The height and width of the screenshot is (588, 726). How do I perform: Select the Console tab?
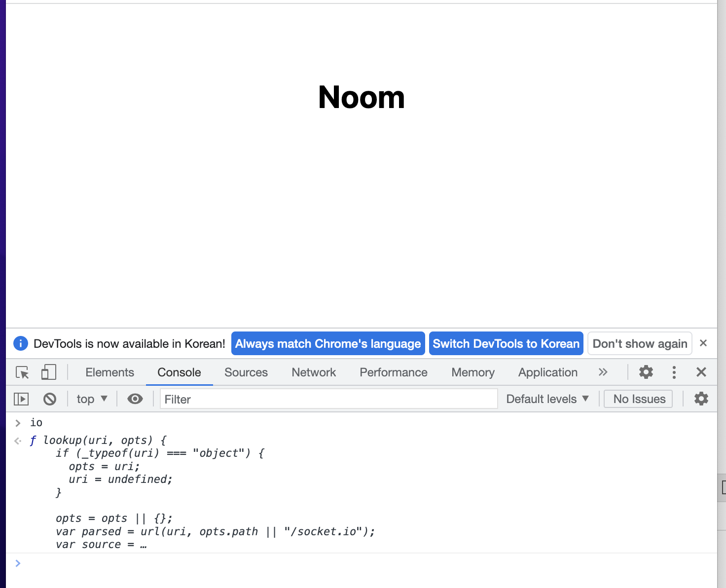click(180, 372)
